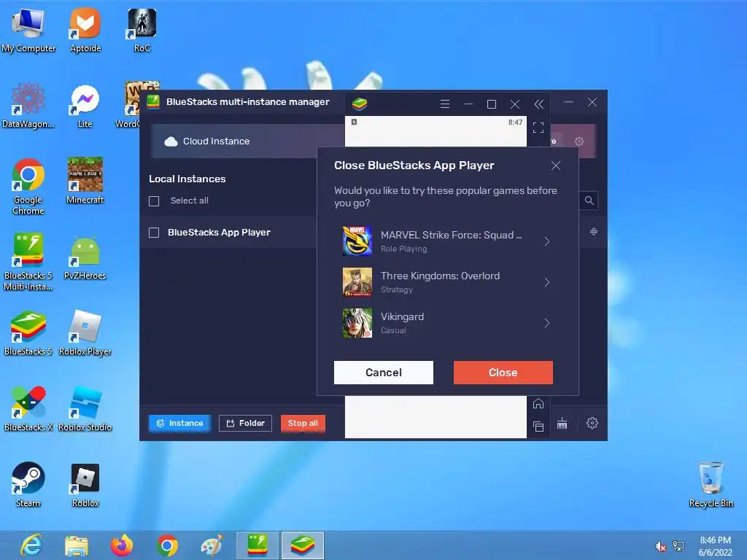Select the BlueStacks X desktop shortcut
This screenshot has width=747, height=560.
[28, 408]
